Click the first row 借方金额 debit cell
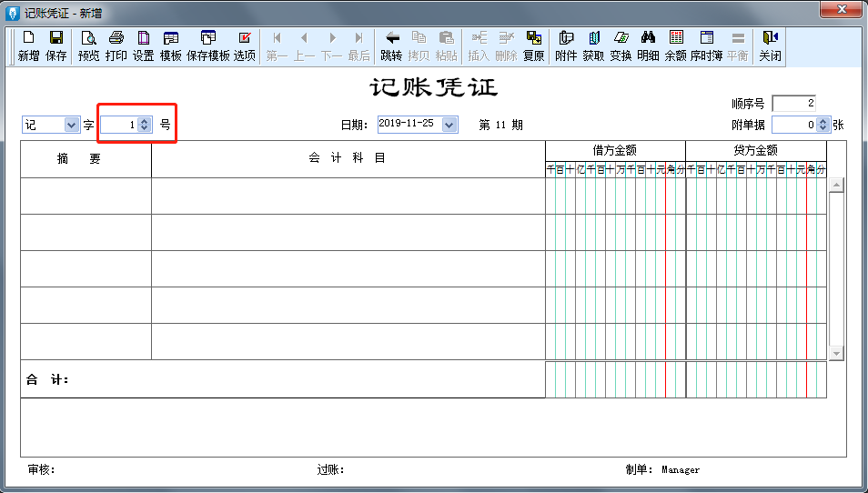Screen dimensions: 868x493 click(616, 196)
